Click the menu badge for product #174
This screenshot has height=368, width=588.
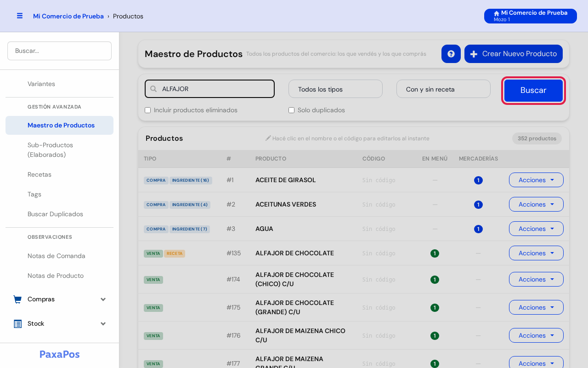[435, 280]
